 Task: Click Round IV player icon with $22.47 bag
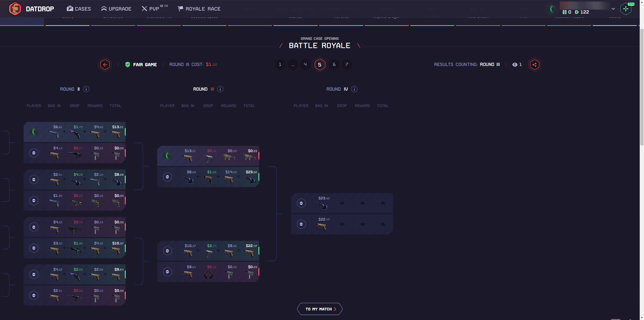301,224
